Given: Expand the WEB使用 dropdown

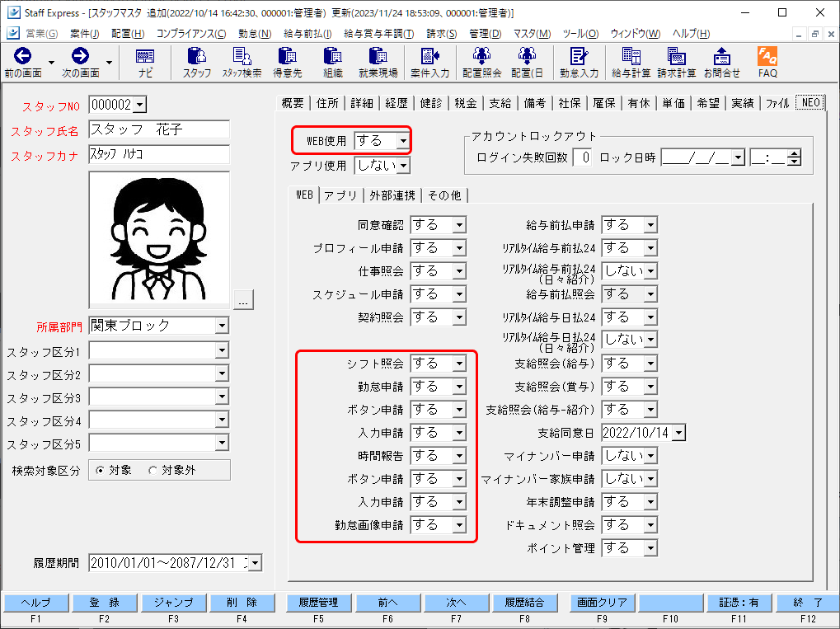Looking at the screenshot, I should tap(403, 141).
